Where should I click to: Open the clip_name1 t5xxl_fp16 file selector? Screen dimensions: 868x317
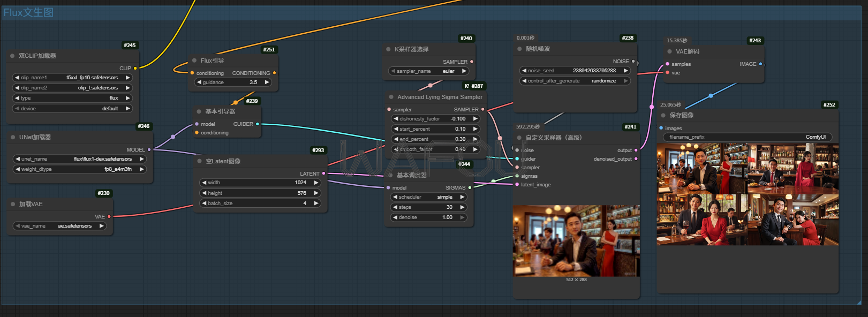point(72,78)
